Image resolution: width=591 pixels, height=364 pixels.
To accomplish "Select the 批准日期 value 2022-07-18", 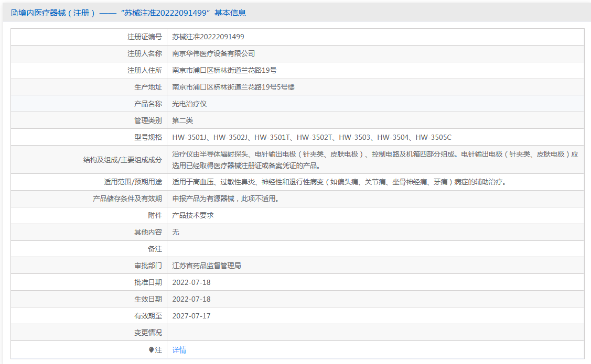I will click(191, 283).
